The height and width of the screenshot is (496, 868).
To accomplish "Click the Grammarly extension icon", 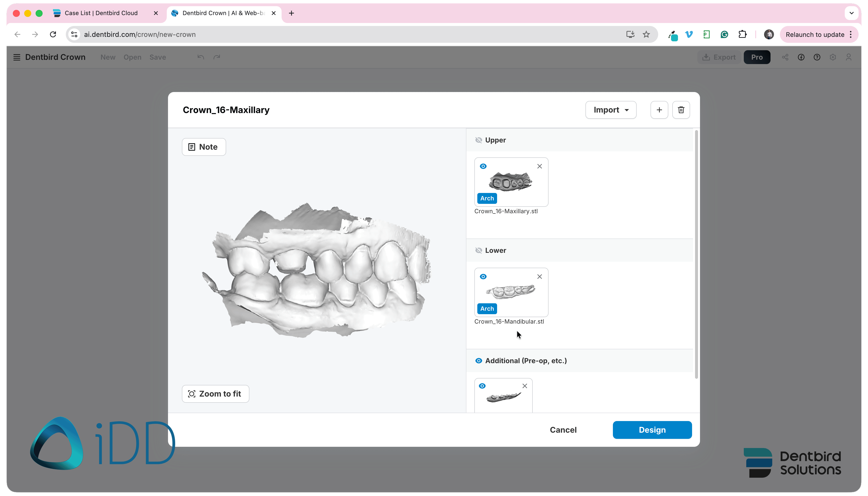I will tap(724, 34).
